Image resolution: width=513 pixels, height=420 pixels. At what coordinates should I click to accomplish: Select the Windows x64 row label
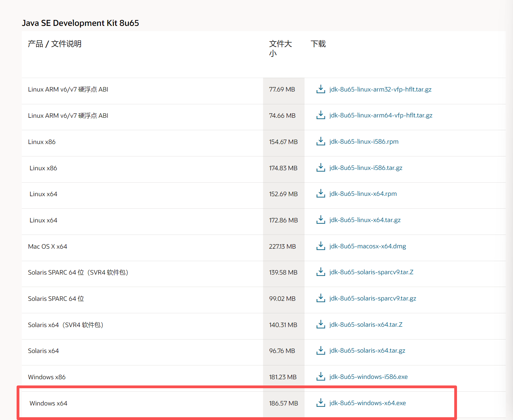click(x=48, y=403)
